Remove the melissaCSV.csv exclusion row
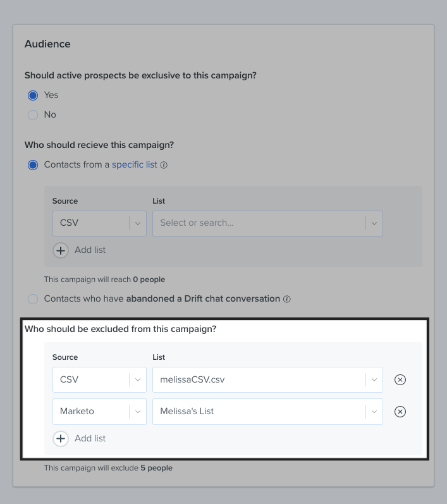The image size is (447, 504). pos(400,380)
